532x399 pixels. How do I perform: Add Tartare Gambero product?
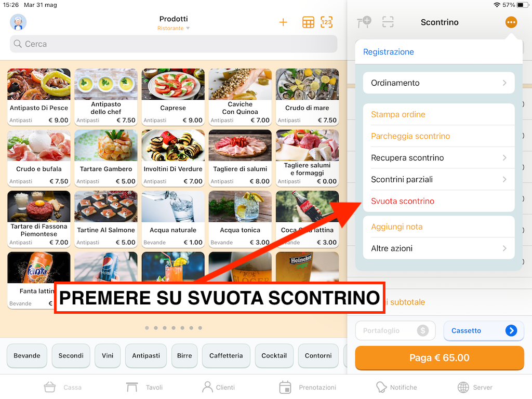coord(106,158)
